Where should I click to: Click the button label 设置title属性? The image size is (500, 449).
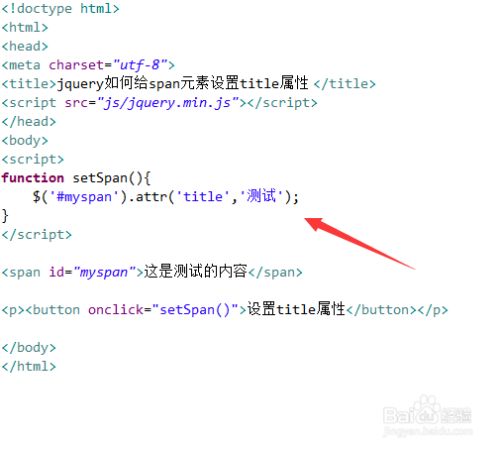pos(296,309)
